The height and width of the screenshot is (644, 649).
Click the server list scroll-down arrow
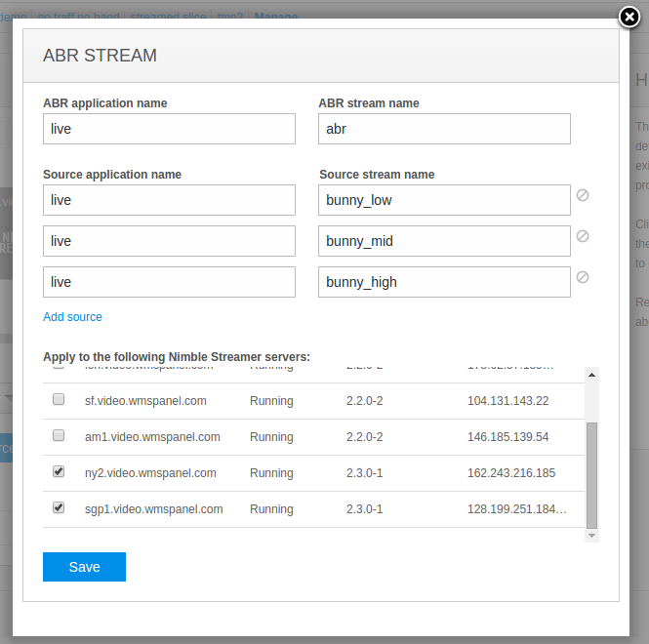591,535
